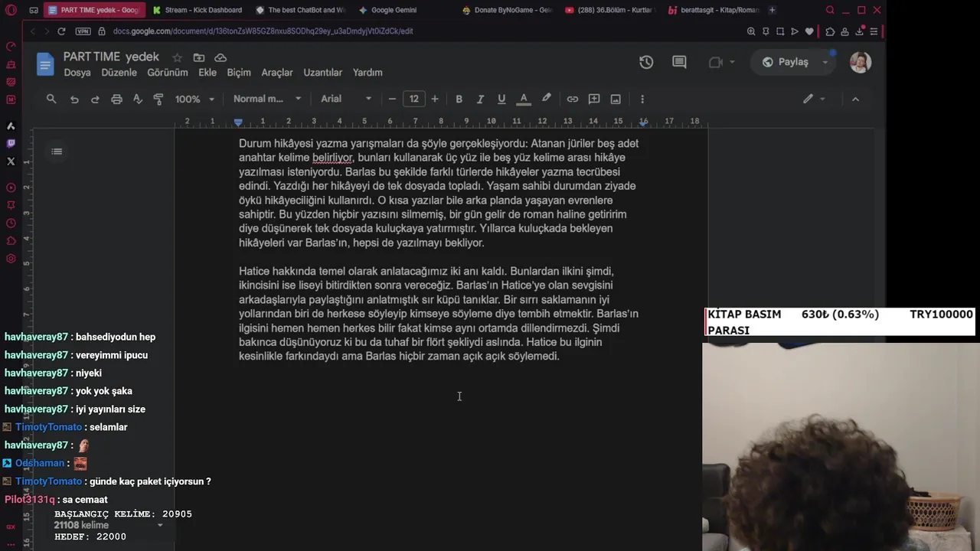The height and width of the screenshot is (551, 980).
Task: Activate the paint format tool
Action: coord(158,99)
